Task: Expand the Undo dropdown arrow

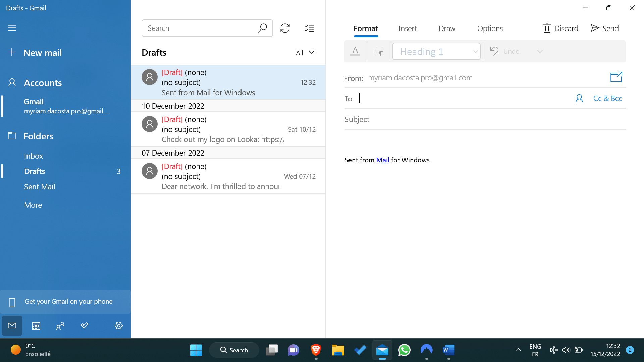Action: click(539, 51)
